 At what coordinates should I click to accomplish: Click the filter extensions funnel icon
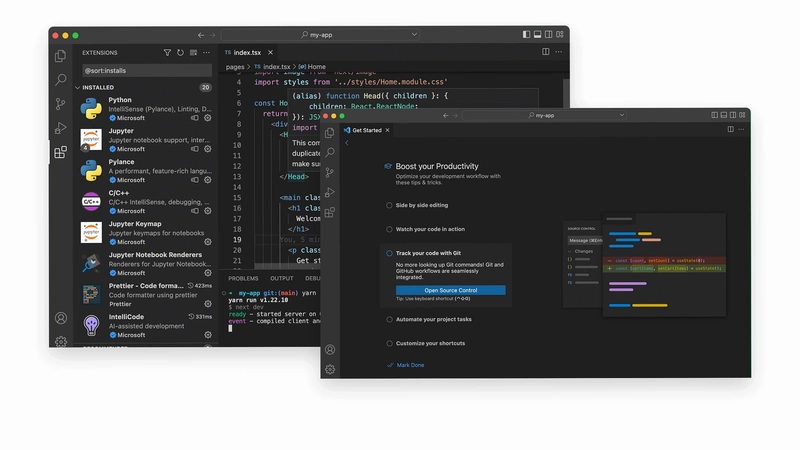click(x=167, y=53)
